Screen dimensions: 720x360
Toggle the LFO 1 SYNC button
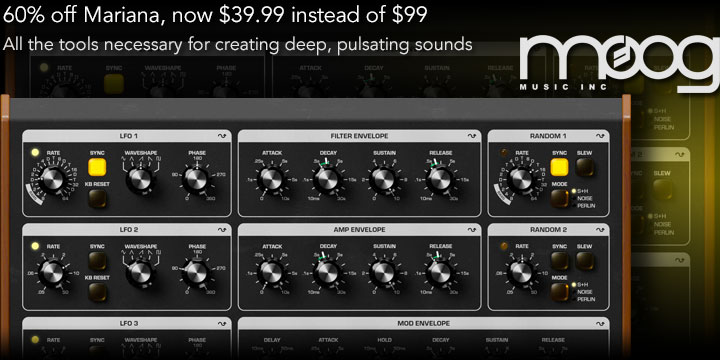point(97,167)
